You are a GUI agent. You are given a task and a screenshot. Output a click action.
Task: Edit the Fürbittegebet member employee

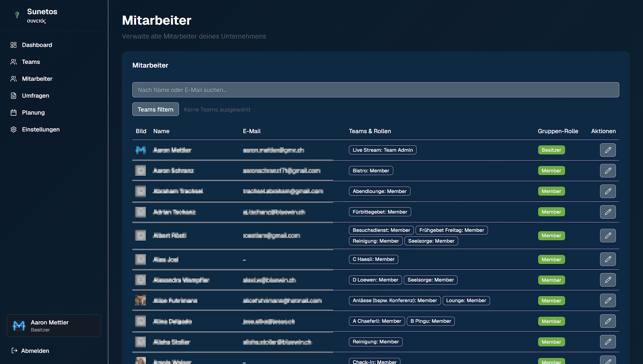click(608, 212)
